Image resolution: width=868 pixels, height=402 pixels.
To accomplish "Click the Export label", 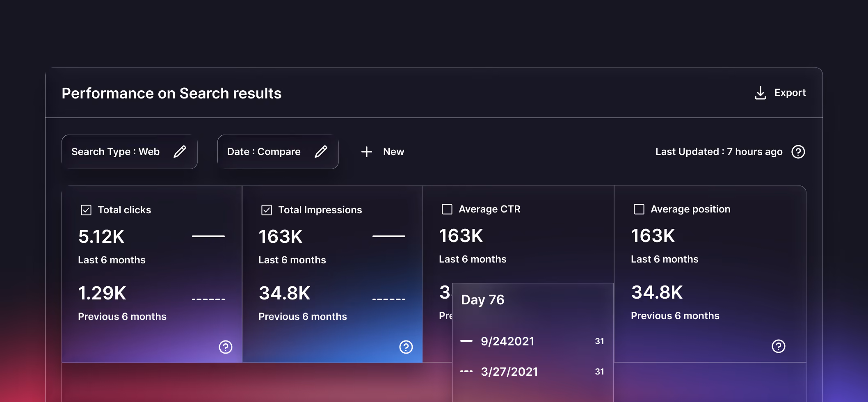I will tap(790, 93).
